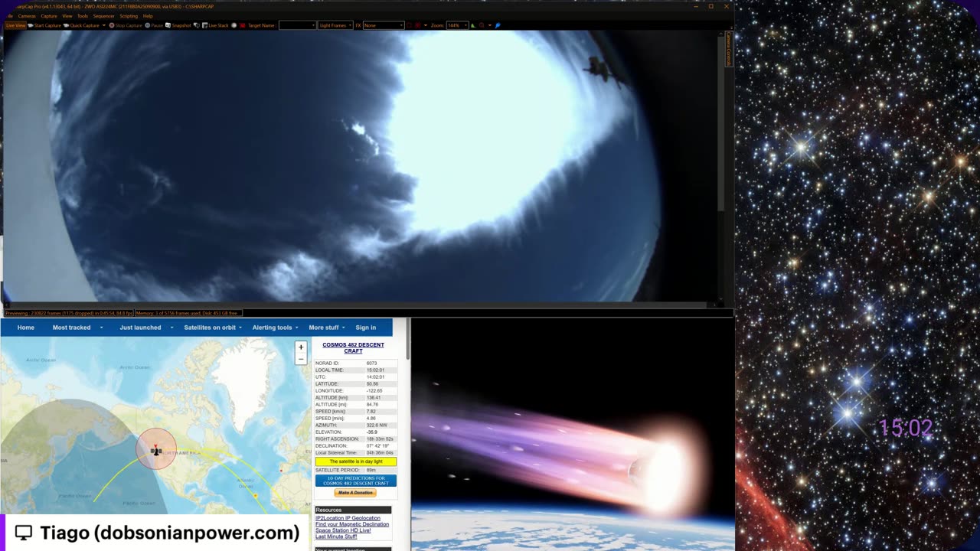Open the orange side panel tab in SharpCap
This screenshot has height=551, width=980.
click(729, 49)
